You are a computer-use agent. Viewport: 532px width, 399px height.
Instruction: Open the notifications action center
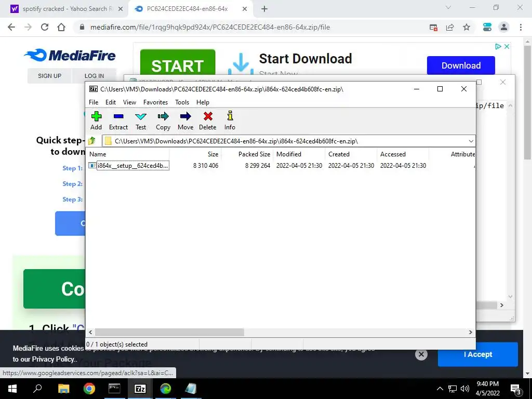(x=515, y=389)
